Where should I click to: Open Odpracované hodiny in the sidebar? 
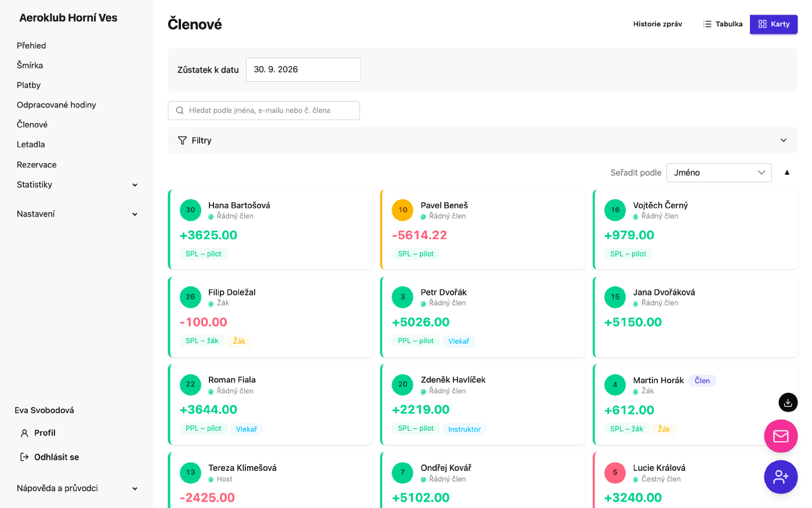point(56,105)
